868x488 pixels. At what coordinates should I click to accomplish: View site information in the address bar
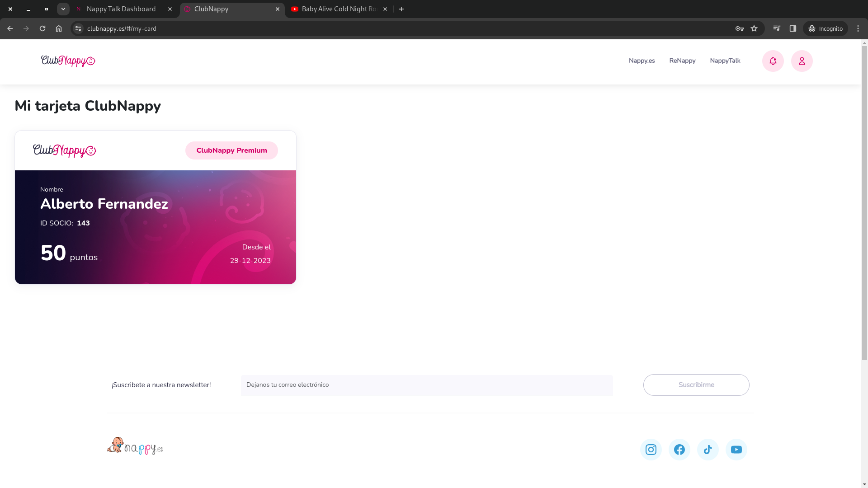(78, 28)
